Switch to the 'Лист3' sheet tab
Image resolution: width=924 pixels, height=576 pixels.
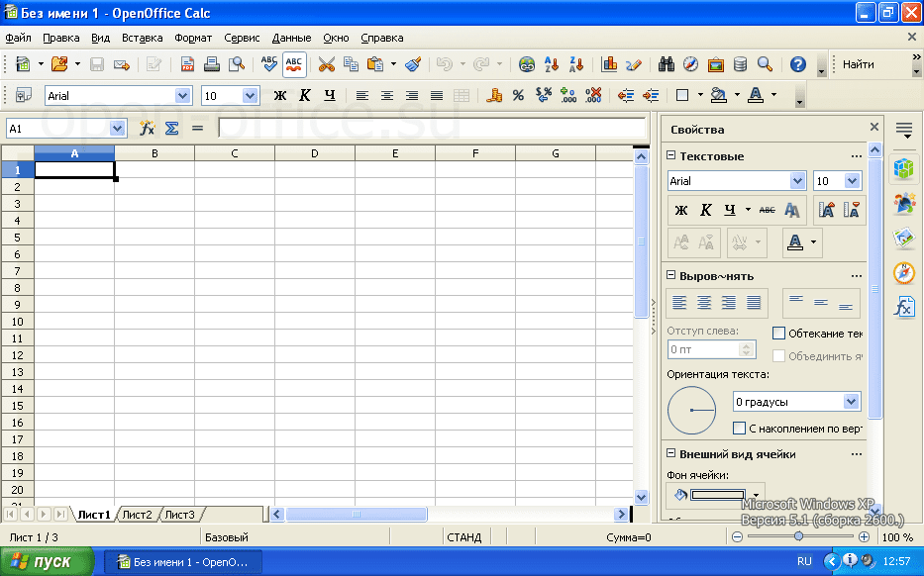(x=179, y=515)
